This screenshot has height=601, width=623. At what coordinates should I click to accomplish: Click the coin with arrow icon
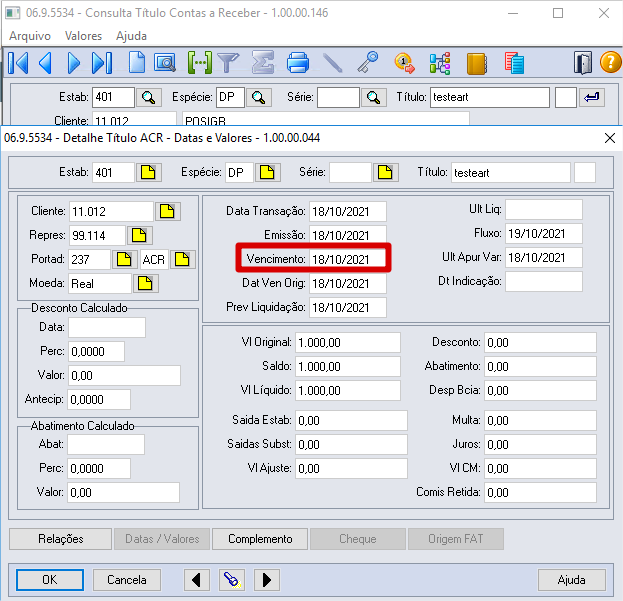(x=405, y=63)
